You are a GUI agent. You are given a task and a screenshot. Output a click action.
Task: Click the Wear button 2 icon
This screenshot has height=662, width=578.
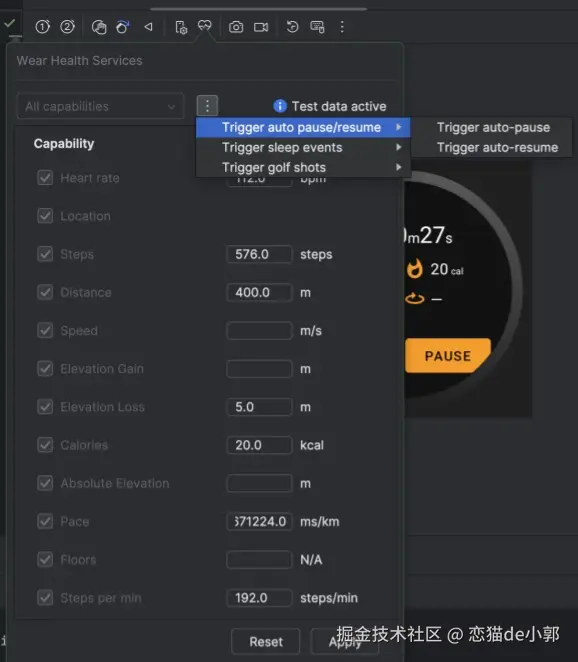point(68,27)
